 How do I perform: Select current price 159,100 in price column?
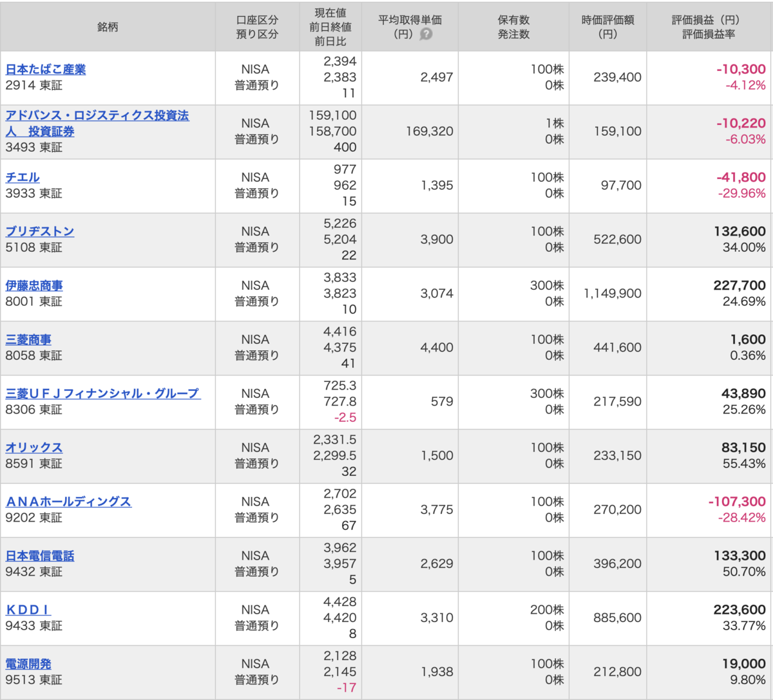(x=332, y=115)
